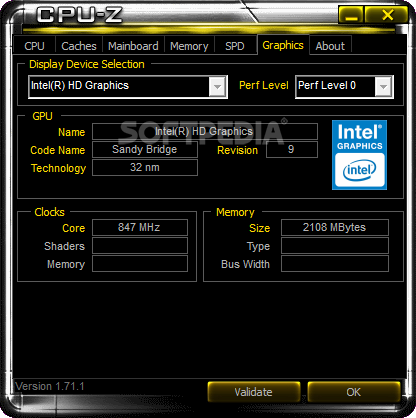Switch to the CPU tab

34,46
